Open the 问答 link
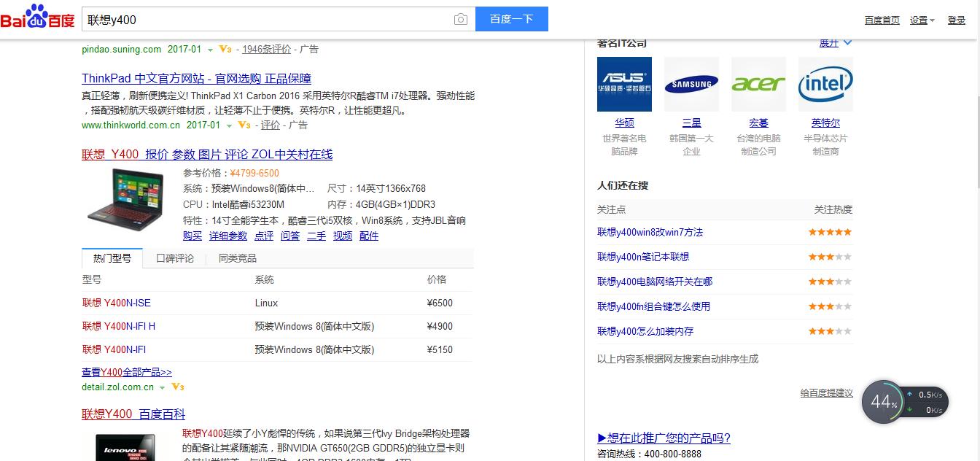Screen dimensions: 980x461 click(290, 236)
